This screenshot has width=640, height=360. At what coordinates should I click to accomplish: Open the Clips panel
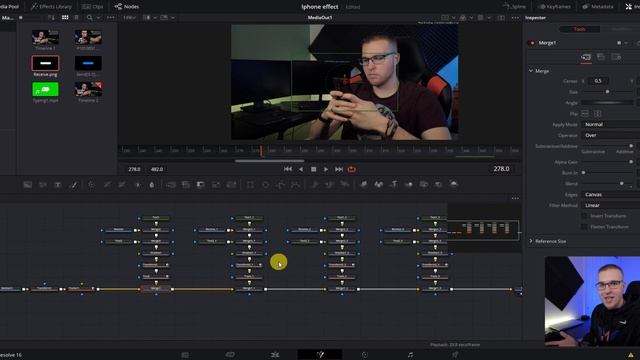pyautogui.click(x=92, y=7)
